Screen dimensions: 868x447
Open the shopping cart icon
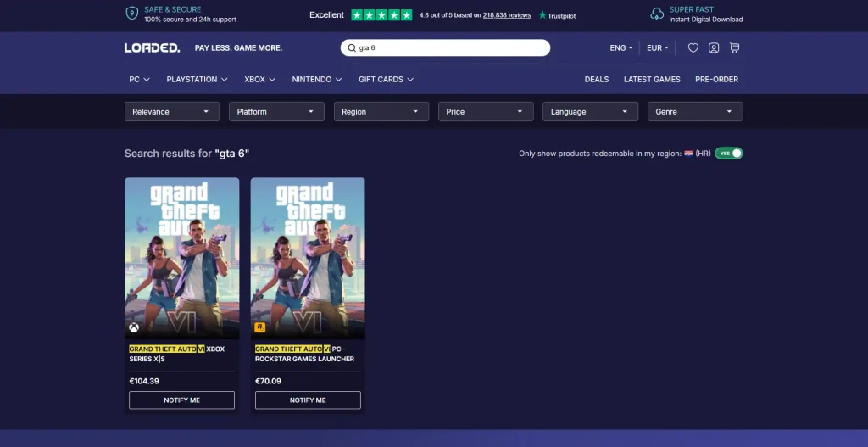735,47
